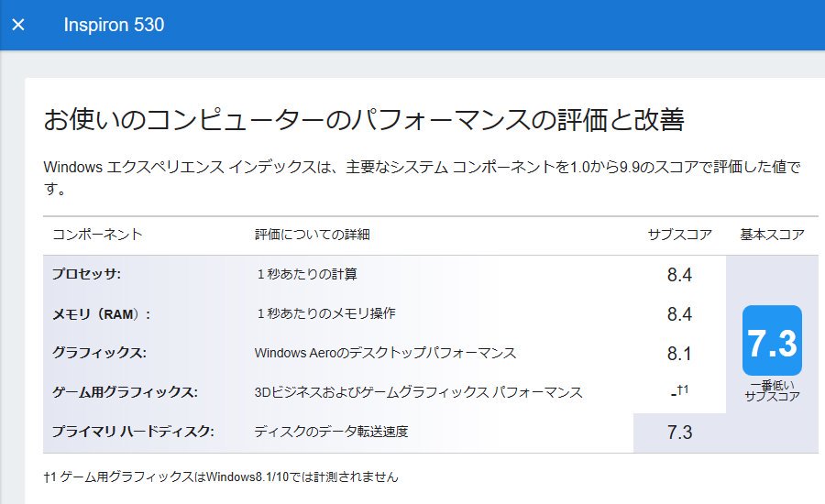Select the 'メモリ（RAM）:' row label

[x=102, y=314]
